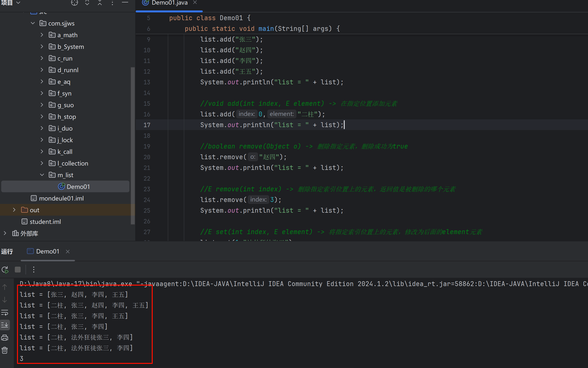The height and width of the screenshot is (368, 588).
Task: Toggle scroll to end of console
Action: [x=5, y=325]
